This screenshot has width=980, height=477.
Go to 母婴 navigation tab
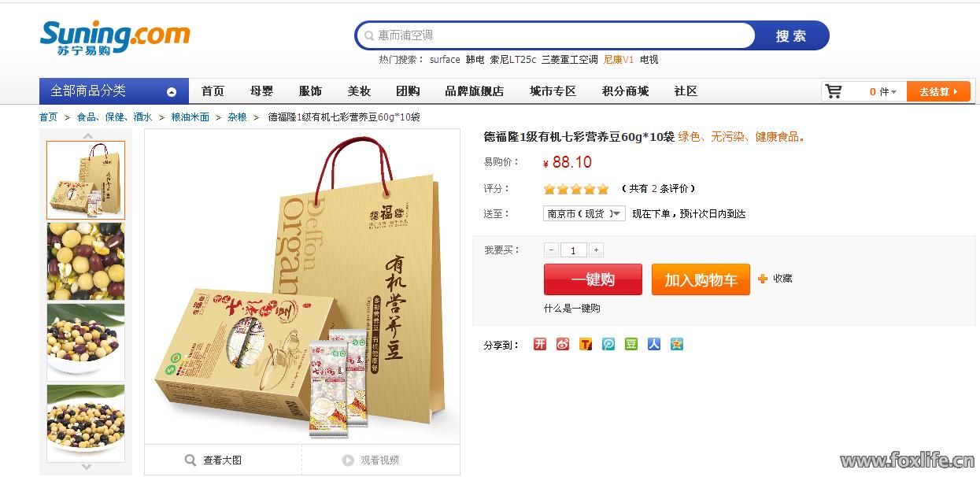point(261,91)
